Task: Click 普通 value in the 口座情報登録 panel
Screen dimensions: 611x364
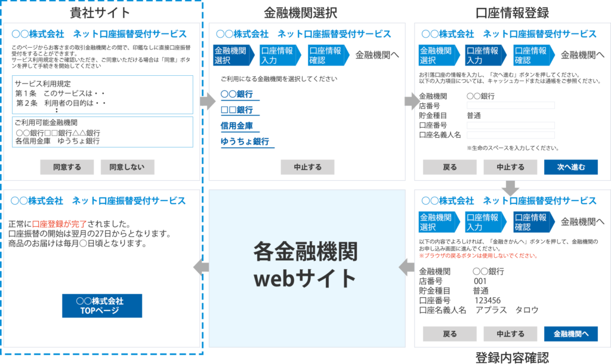Action: click(474, 115)
